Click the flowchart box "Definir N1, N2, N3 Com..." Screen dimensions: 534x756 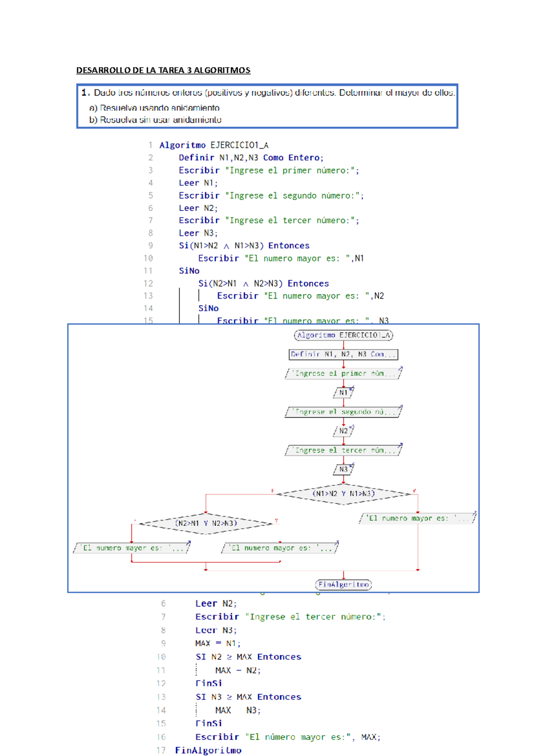coord(344,354)
